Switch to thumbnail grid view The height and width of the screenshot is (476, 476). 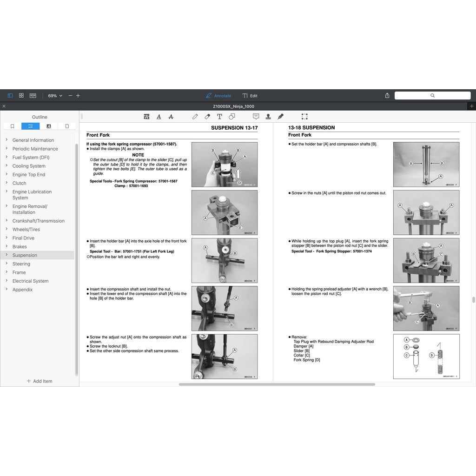click(x=21, y=96)
